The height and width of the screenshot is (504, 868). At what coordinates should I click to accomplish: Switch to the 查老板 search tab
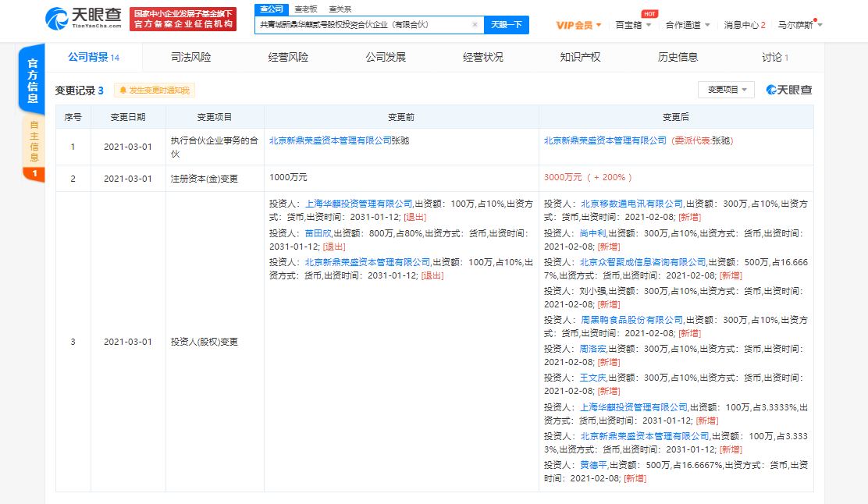[x=306, y=10]
